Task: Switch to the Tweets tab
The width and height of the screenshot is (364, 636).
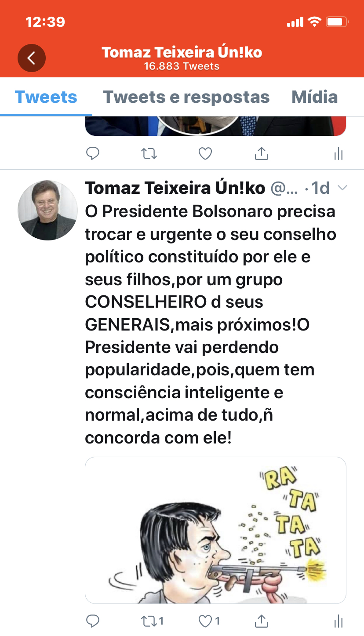Action: [x=46, y=97]
